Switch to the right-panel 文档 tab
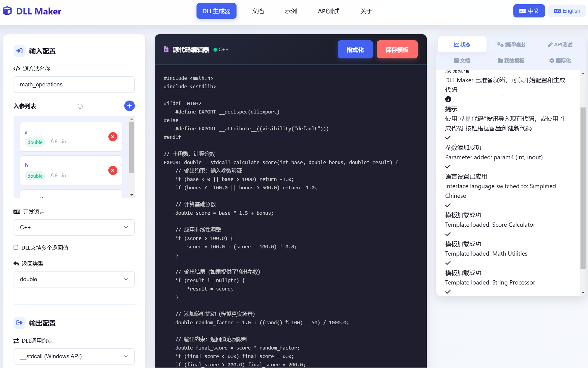This screenshot has height=370, width=588. [462, 61]
